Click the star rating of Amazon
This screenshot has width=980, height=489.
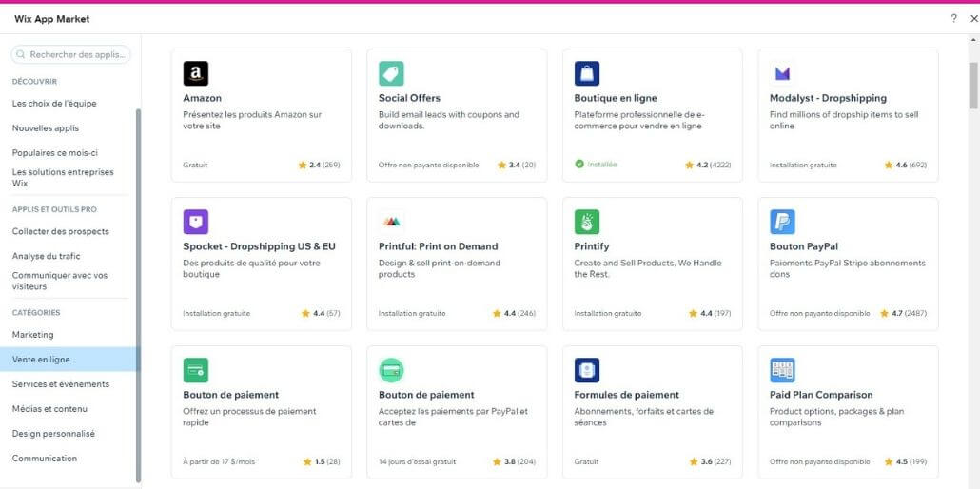tap(319, 166)
